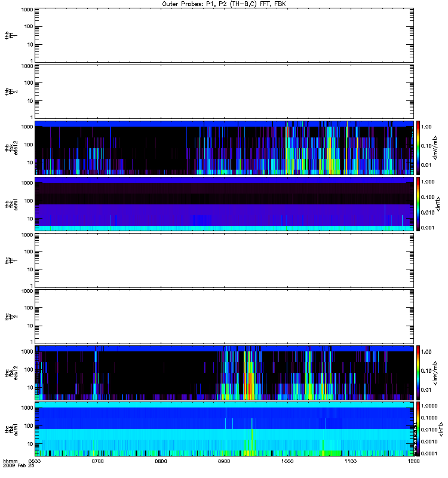Image resolution: width=448 pixels, height=478 pixels.
Task: Click the 1.0000 tick on thc scm1 color bar
Action: point(429,406)
